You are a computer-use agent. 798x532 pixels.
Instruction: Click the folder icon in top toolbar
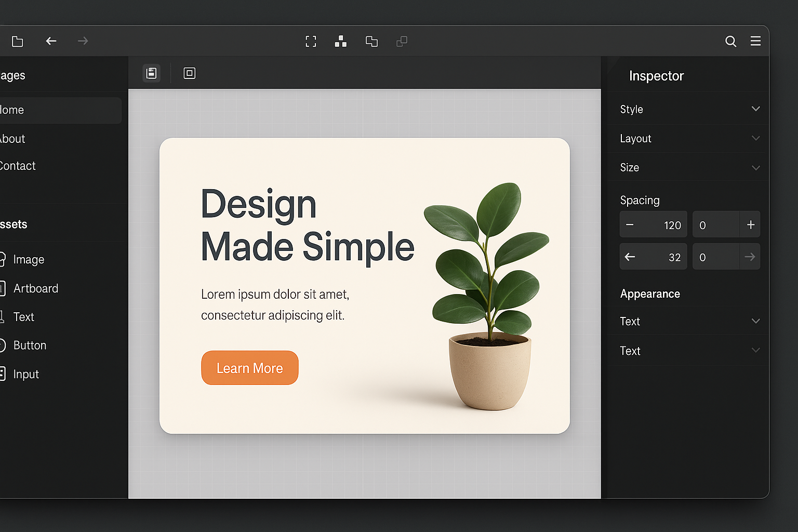tap(18, 42)
